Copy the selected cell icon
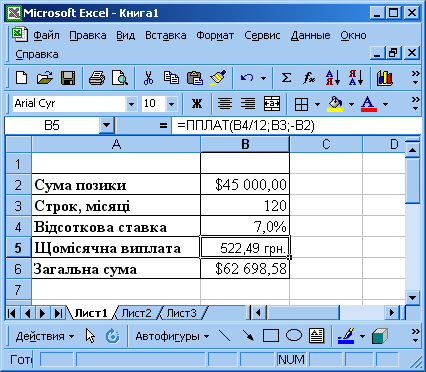 (171, 78)
